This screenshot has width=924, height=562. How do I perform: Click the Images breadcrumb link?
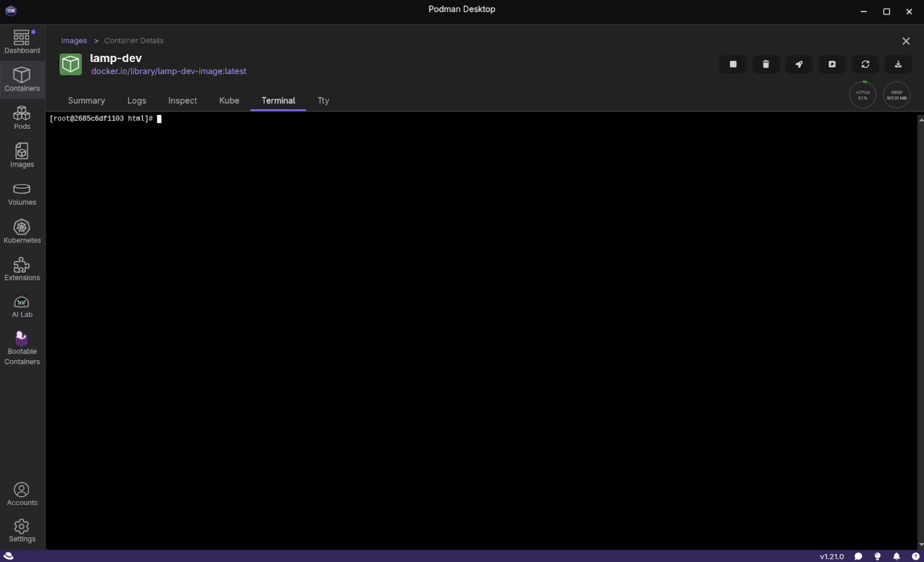[x=74, y=40]
